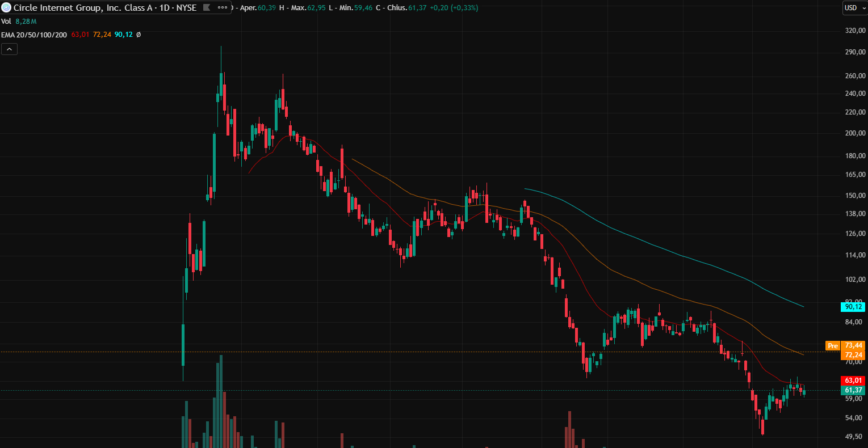The height and width of the screenshot is (448, 868).
Task: Click the percent change (+0,33%) in the header
Action: tap(464, 8)
